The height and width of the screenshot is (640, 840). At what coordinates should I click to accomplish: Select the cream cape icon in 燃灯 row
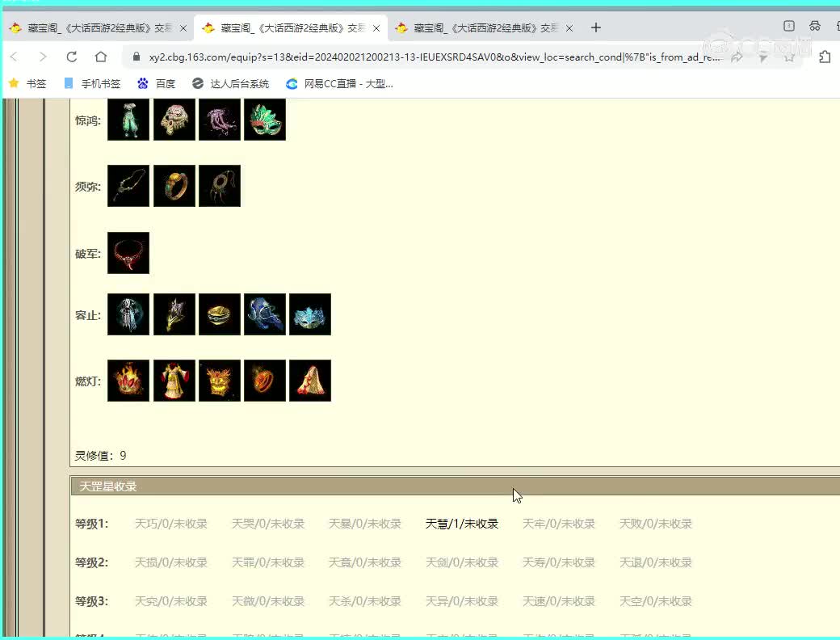(x=310, y=381)
